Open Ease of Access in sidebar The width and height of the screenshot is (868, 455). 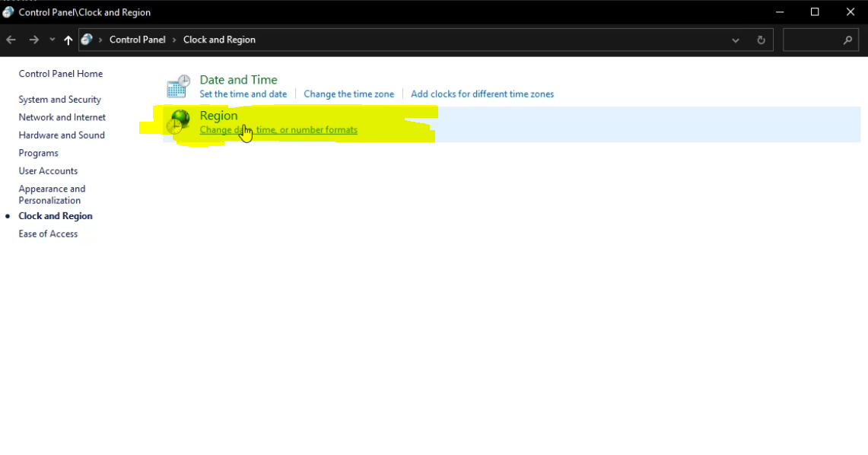coord(48,234)
